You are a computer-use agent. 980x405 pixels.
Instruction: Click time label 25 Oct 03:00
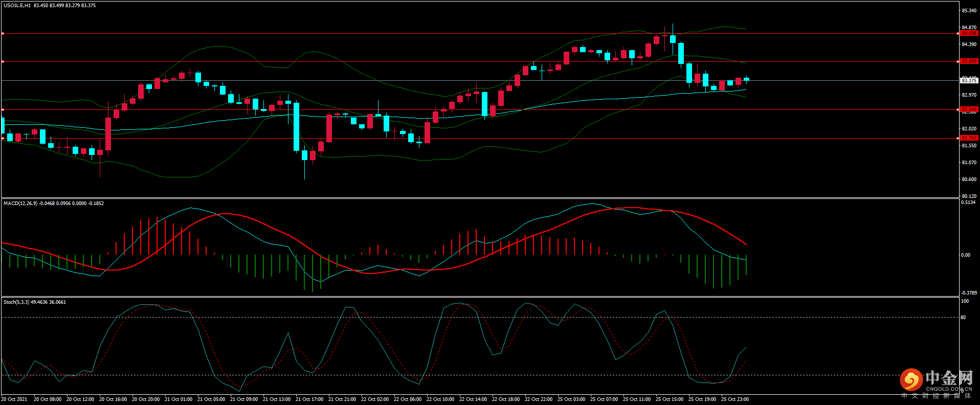[x=571, y=399]
